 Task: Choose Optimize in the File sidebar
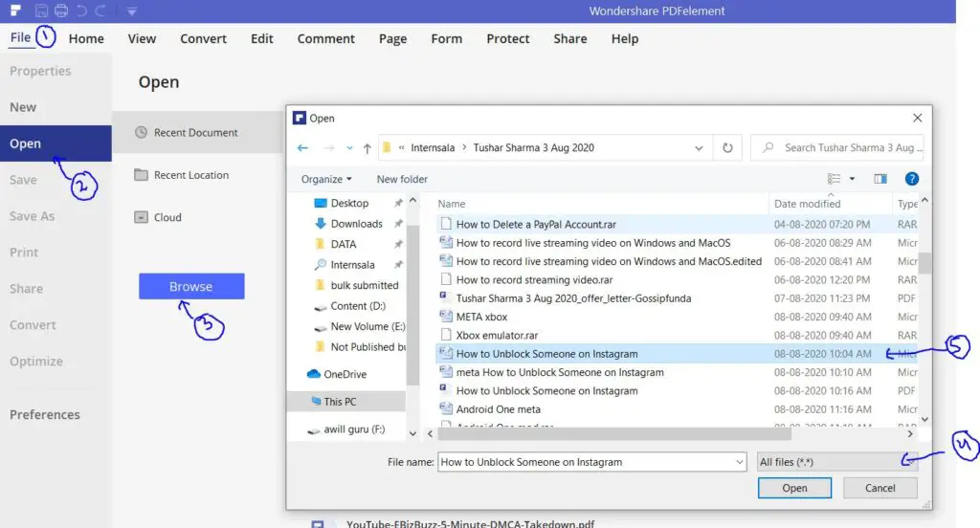36,362
